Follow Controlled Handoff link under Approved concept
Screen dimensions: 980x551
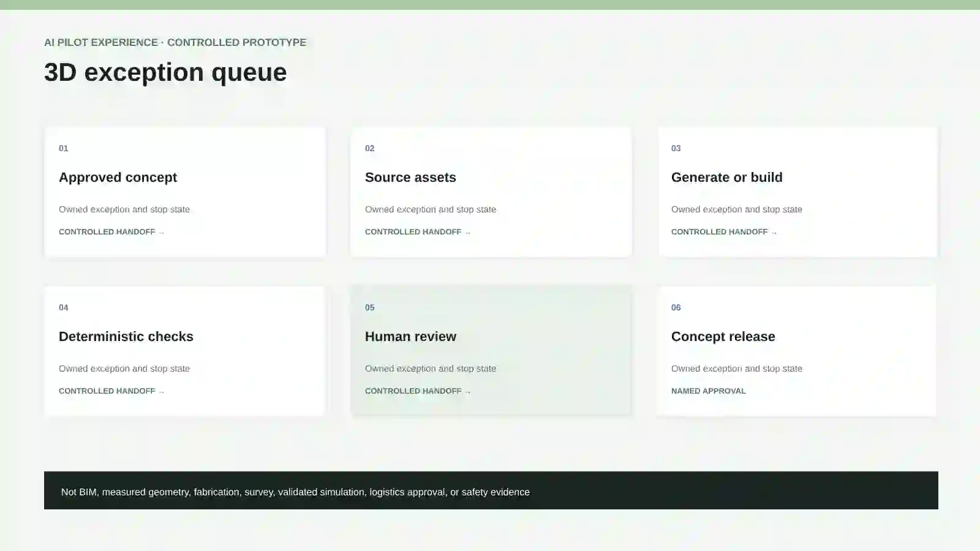click(111, 232)
